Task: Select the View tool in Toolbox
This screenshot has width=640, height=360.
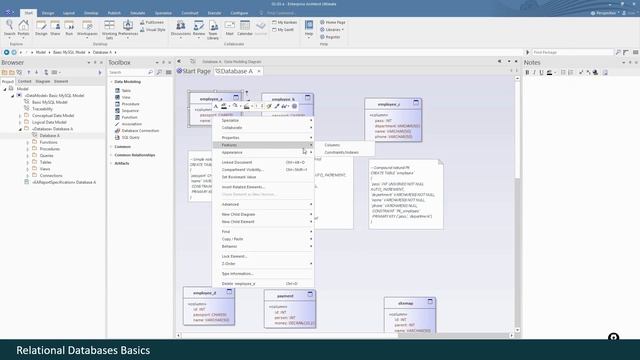Action: (122, 97)
